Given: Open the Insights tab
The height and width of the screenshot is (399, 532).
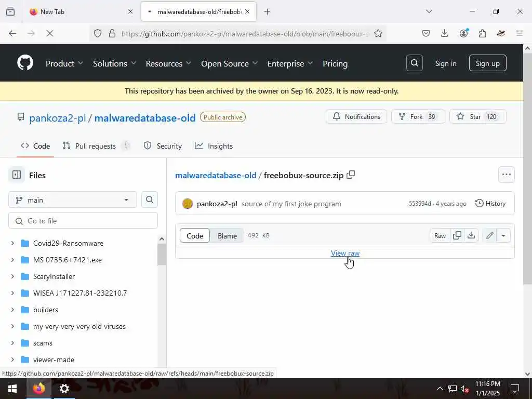Looking at the screenshot, I should [x=214, y=146].
